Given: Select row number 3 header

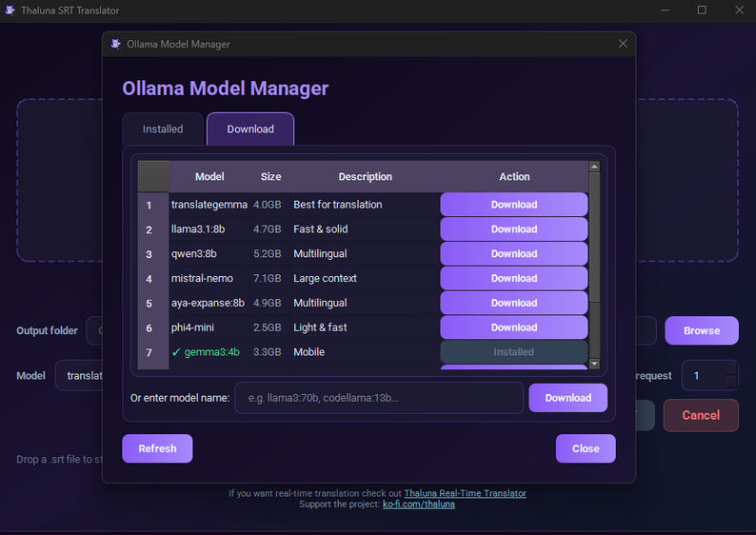Looking at the screenshot, I should point(153,254).
